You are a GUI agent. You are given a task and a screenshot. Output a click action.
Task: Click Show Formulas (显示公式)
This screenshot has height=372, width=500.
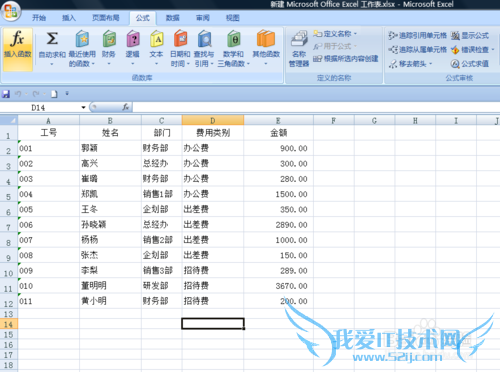470,35
